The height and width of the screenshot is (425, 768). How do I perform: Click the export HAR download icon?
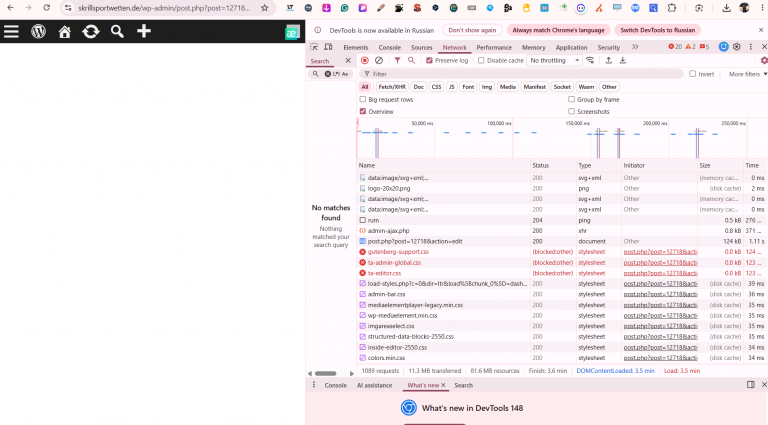pyautogui.click(x=623, y=60)
